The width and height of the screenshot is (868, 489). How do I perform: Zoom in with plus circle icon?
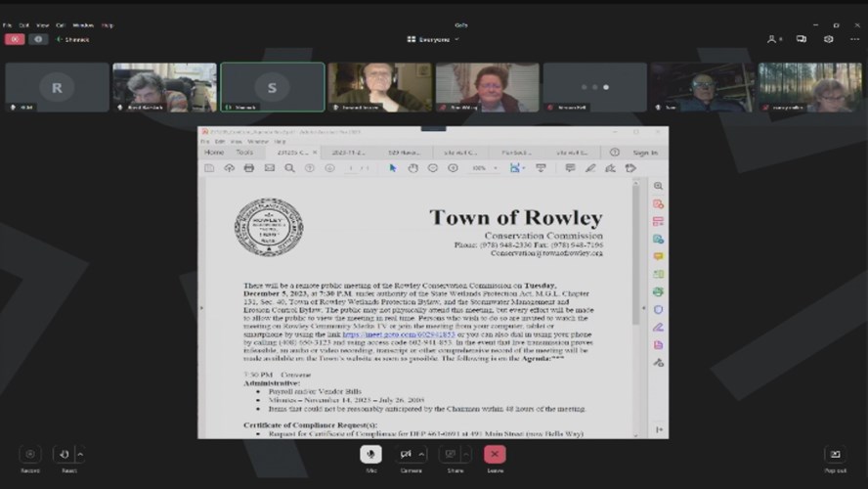click(x=453, y=168)
